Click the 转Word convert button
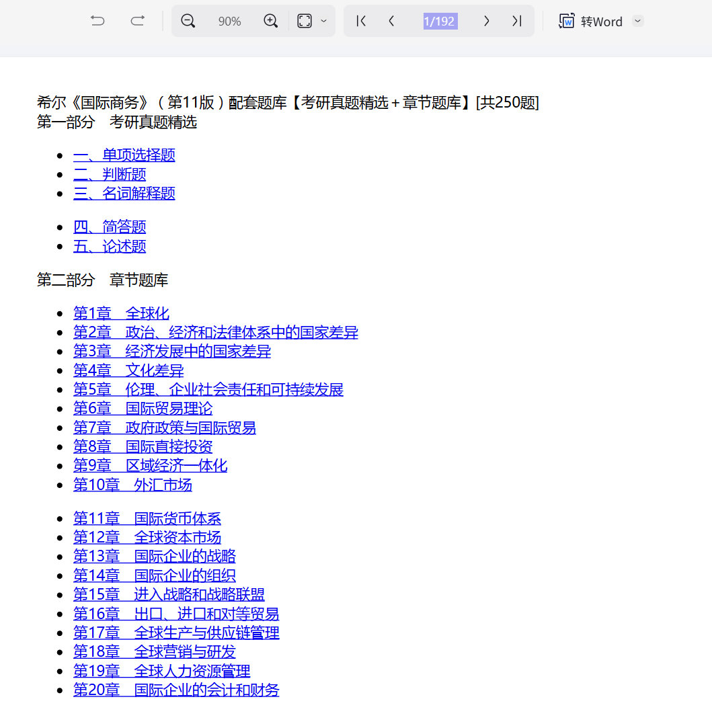 (x=591, y=22)
